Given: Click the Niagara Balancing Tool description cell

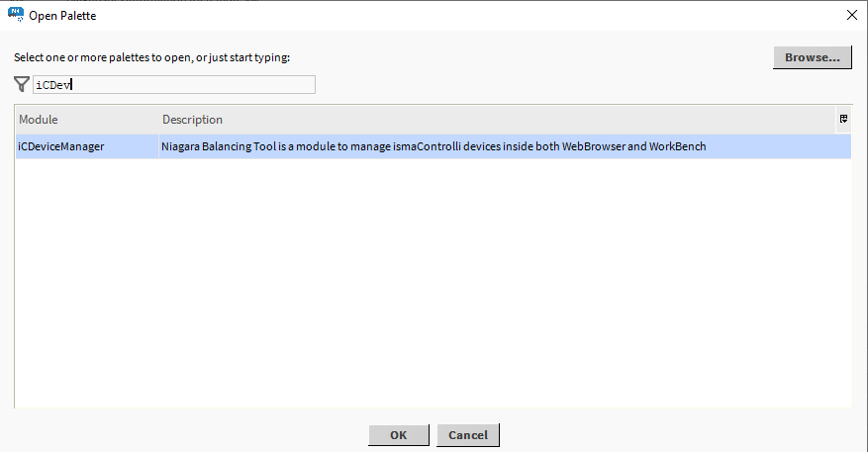Looking at the screenshot, I should pyautogui.click(x=433, y=147).
